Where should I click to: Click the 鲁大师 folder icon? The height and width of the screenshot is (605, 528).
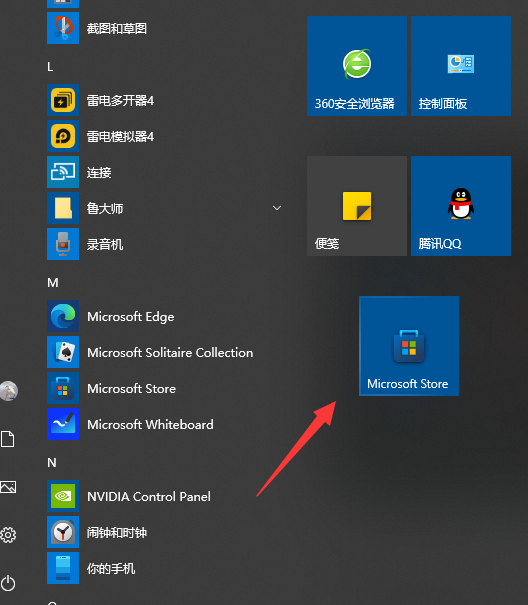tap(63, 208)
